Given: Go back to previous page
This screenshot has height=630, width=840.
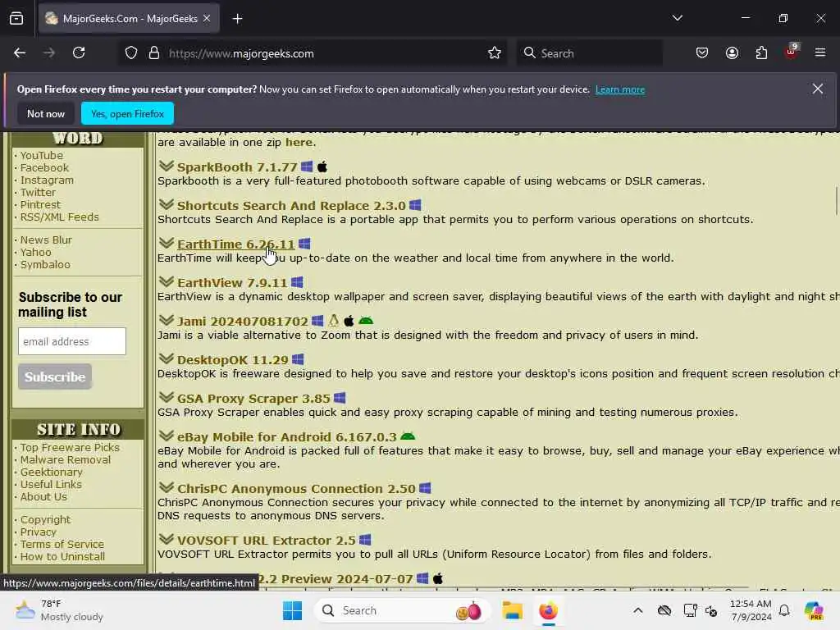Looking at the screenshot, I should coord(20,53).
